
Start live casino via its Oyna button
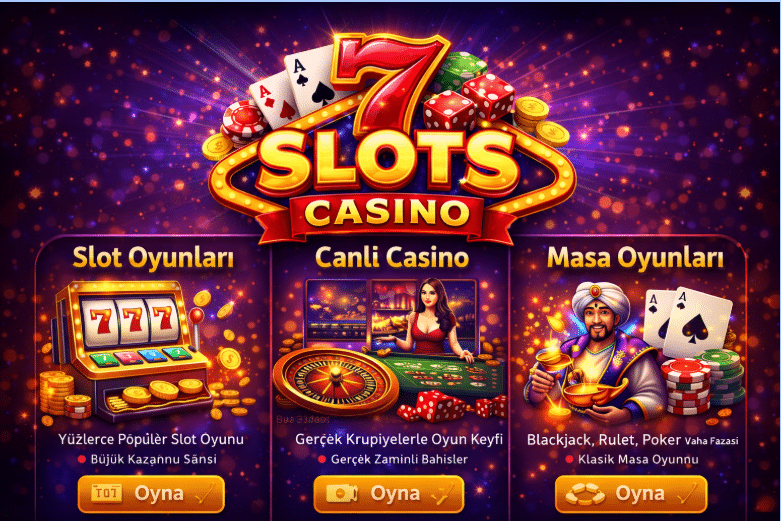pyautogui.click(x=389, y=494)
